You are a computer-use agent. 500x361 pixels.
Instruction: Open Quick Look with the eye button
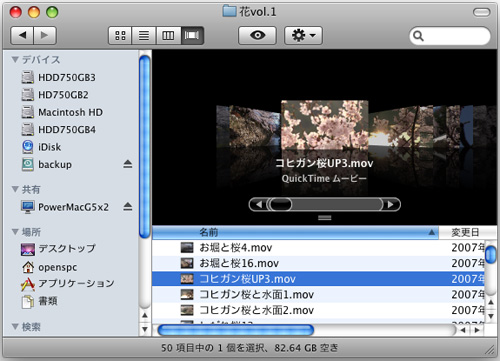(257, 35)
